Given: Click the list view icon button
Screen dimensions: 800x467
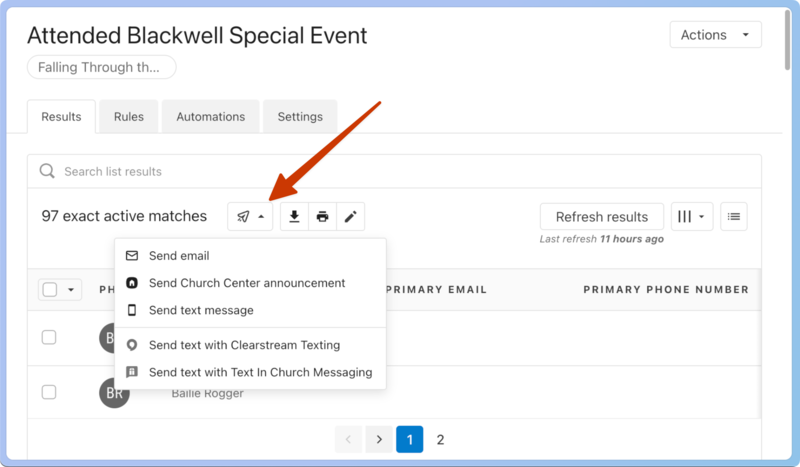Looking at the screenshot, I should [734, 216].
